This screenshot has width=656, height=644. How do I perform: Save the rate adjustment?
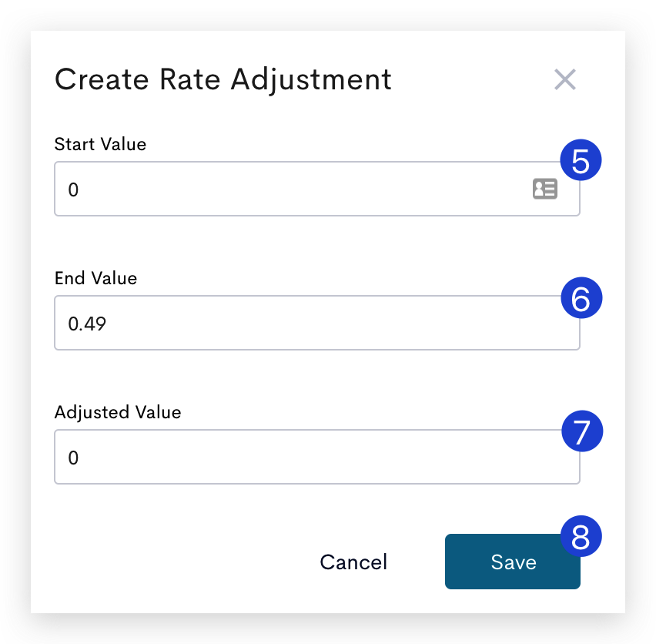coord(513,562)
